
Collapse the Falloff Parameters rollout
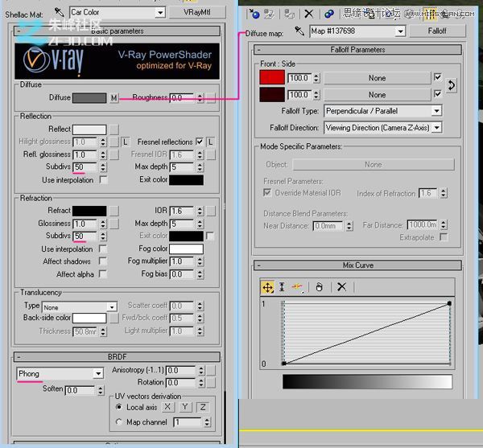pyautogui.click(x=357, y=49)
